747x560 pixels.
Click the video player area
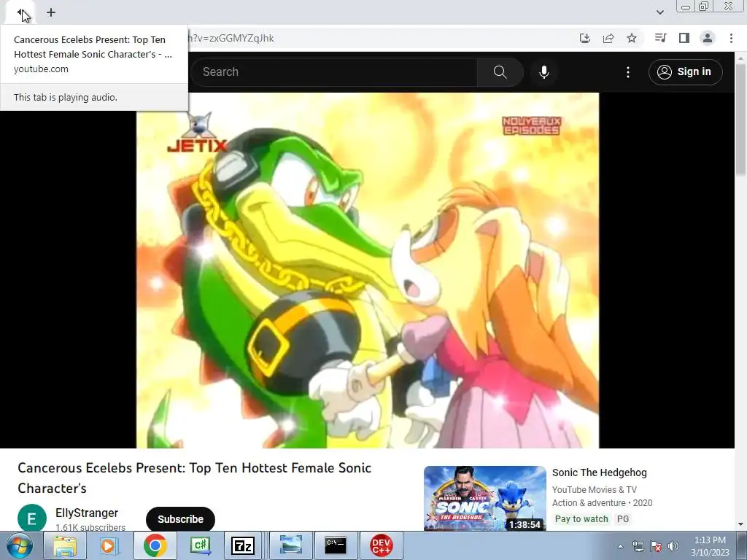368,271
